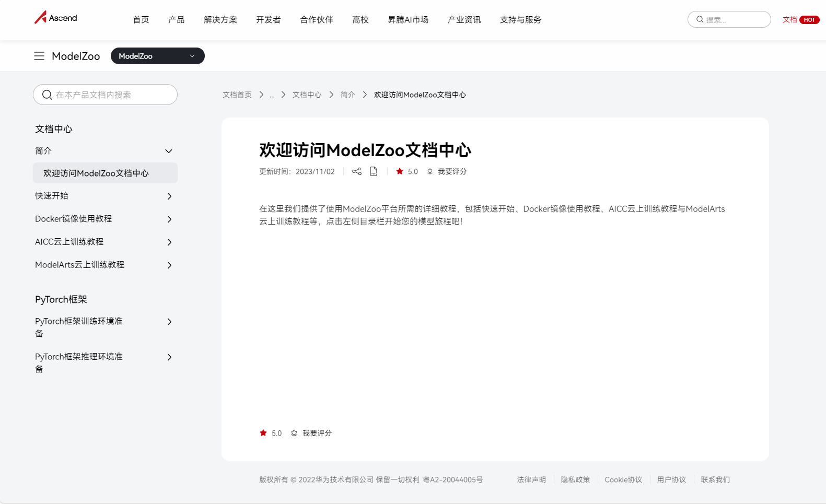Click the breadcrumb ellipsis
Viewport: 826px width, 504px height.
[x=272, y=95]
